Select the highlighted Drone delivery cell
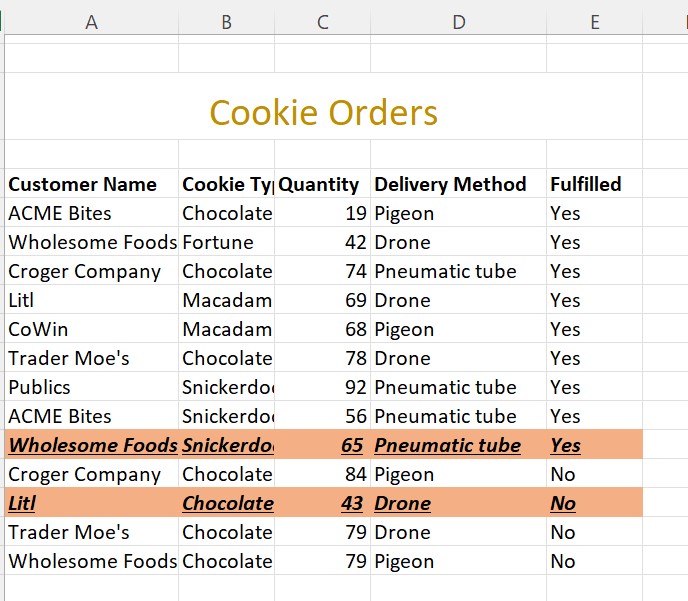 coord(403,503)
